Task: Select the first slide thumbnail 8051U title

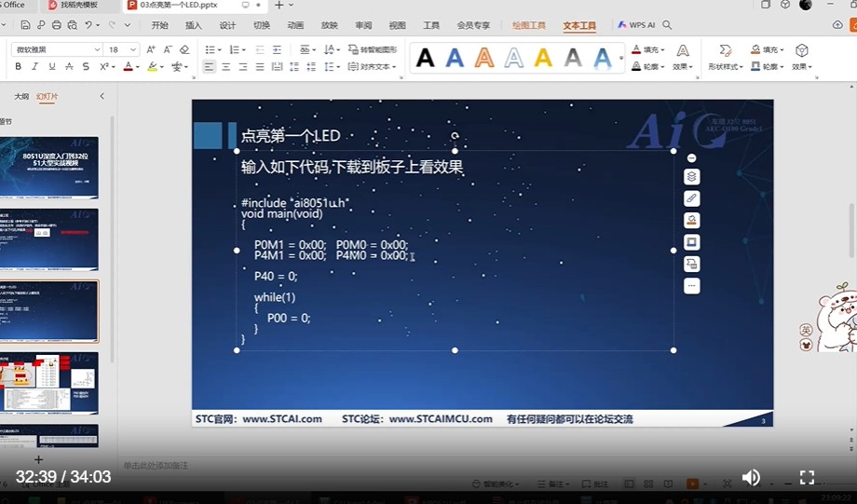Action: pyautogui.click(x=49, y=168)
